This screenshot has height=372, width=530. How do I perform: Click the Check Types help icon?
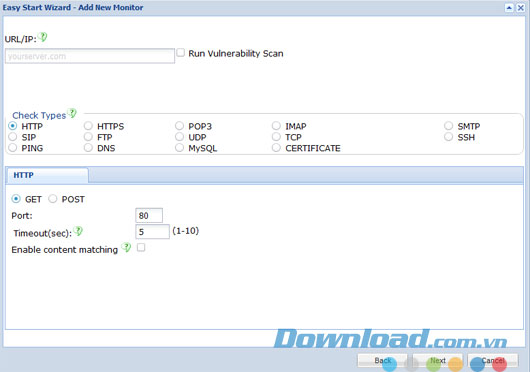pyautogui.click(x=72, y=113)
